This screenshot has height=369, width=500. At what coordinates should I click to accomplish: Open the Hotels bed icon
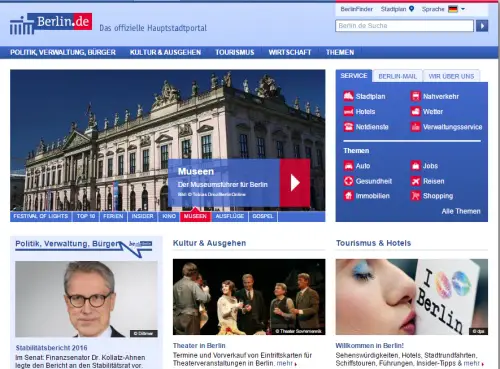[x=348, y=111]
